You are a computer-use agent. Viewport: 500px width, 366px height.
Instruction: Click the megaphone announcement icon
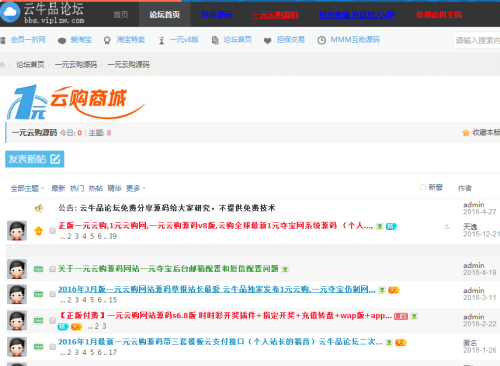click(x=39, y=208)
